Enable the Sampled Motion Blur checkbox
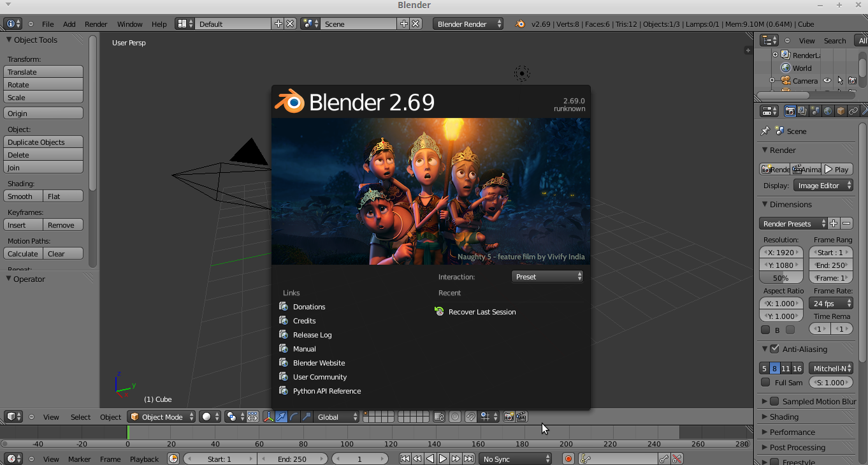Viewport: 868px width, 465px height. [x=774, y=401]
